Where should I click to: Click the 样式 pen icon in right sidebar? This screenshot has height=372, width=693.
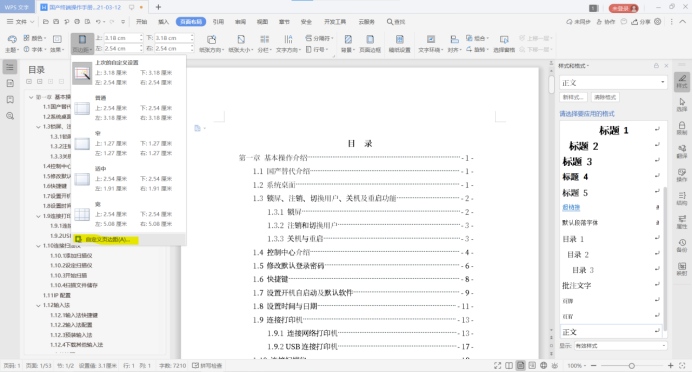coord(682,81)
